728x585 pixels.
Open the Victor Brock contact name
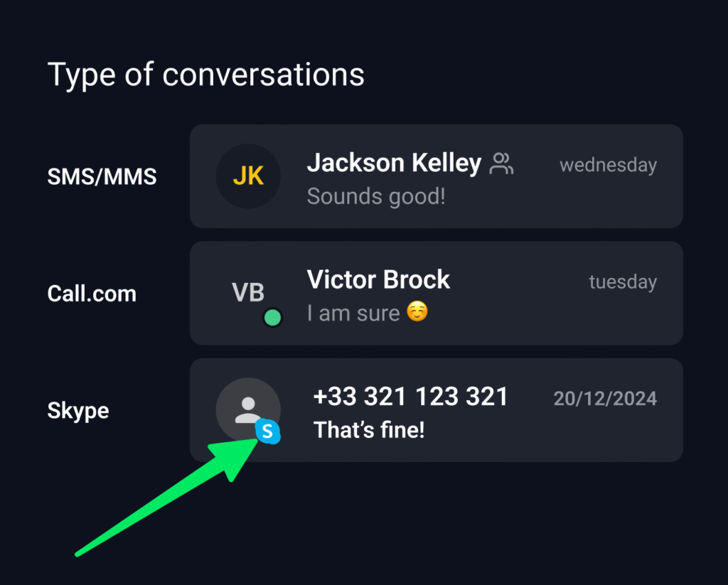378,279
